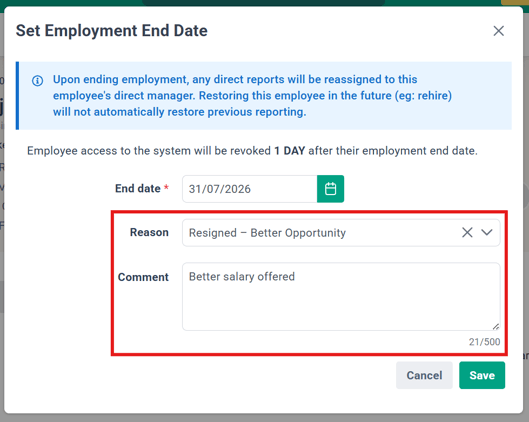Focus the End date field showing 31/07/2026
The image size is (529, 422).
250,189
